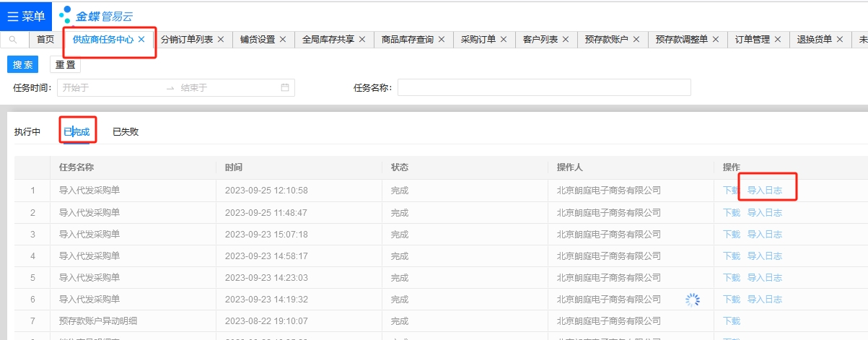The height and width of the screenshot is (340, 868).
Task: Close the 分销订单列表 tab
Action: (x=221, y=40)
